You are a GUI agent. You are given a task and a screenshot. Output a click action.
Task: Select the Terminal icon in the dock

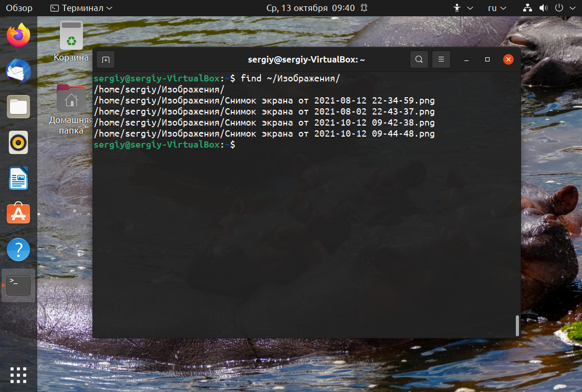click(x=18, y=285)
